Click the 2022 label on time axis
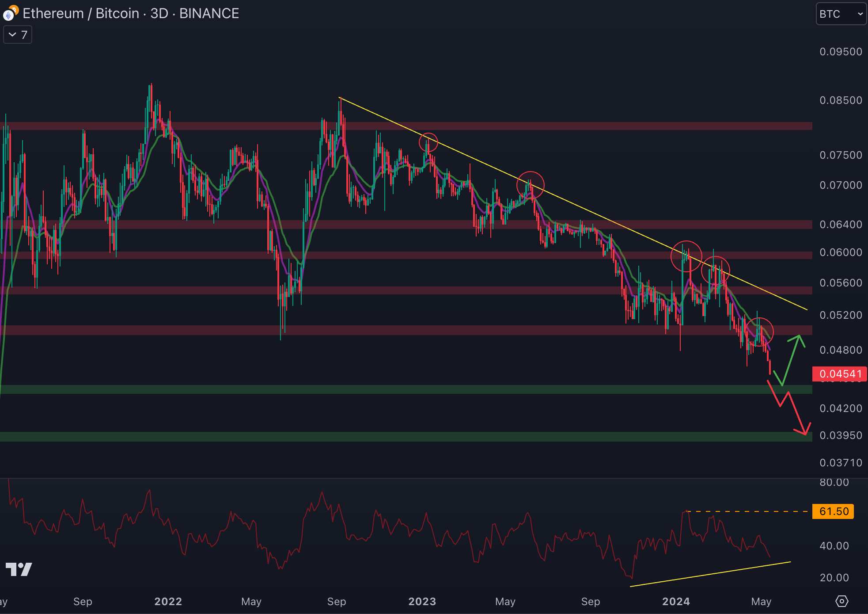The image size is (868, 614). tap(168, 601)
